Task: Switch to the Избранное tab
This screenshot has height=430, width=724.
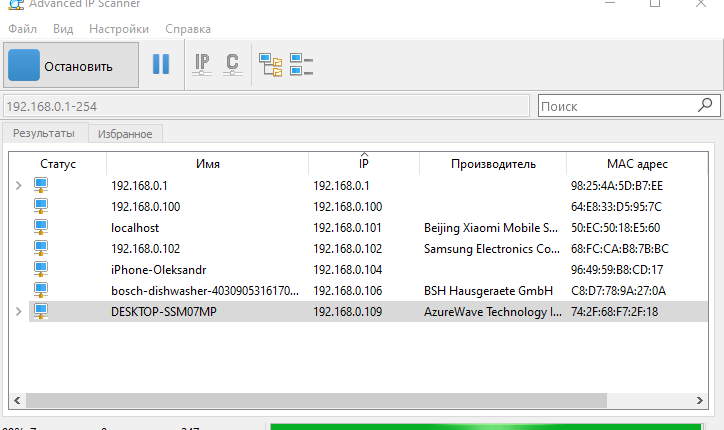Action: pos(125,134)
